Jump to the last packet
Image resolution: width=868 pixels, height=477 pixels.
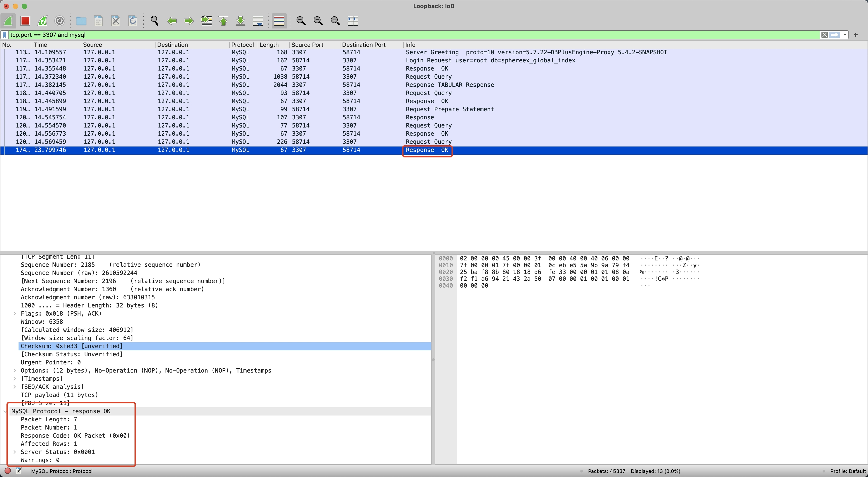[241, 21]
